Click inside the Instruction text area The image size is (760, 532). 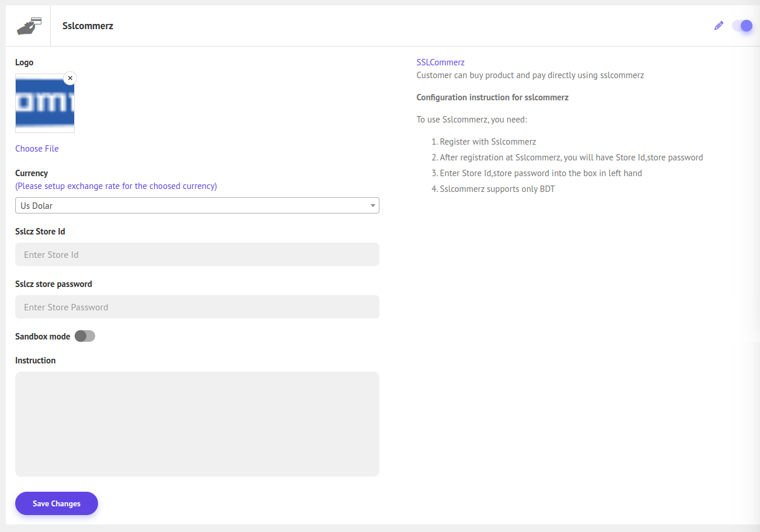point(197,423)
